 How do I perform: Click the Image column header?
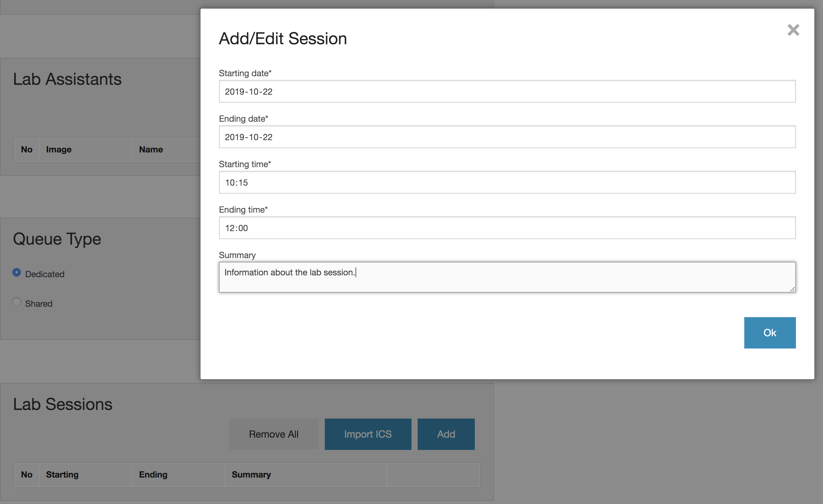[59, 150]
